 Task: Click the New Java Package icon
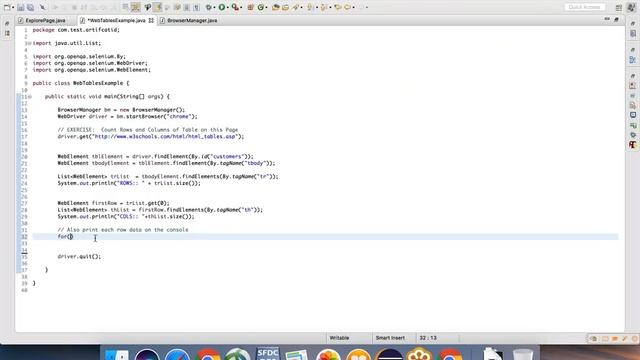[x=251, y=7]
